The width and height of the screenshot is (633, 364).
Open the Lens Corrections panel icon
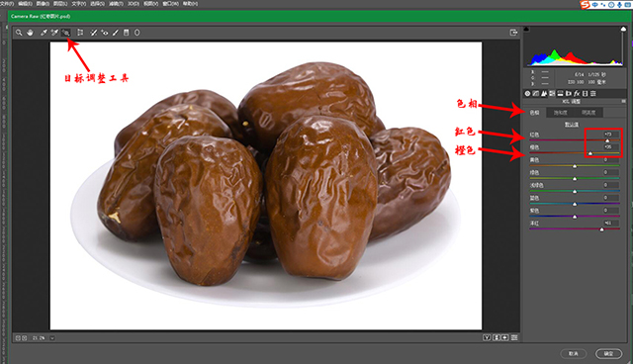tap(569, 94)
